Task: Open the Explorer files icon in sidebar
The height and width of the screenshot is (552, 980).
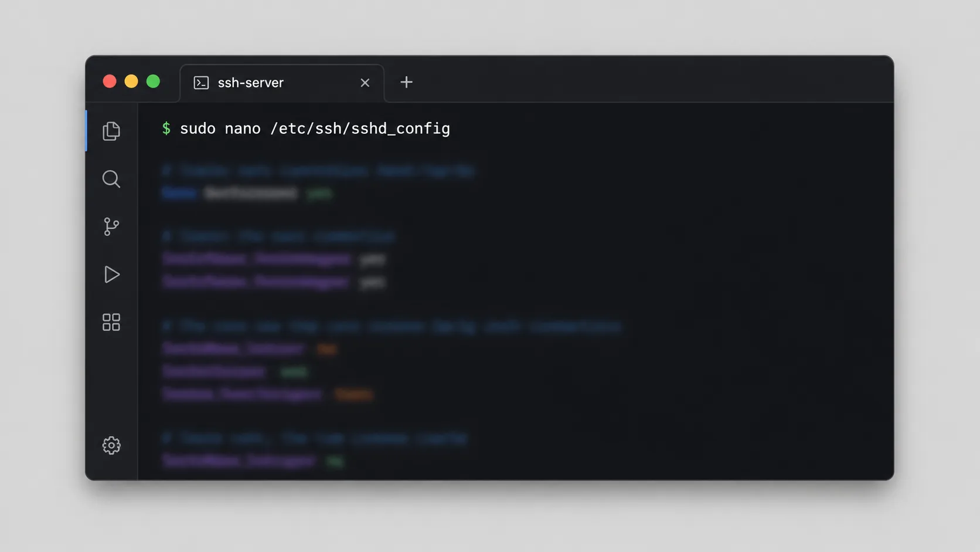Action: (x=111, y=131)
